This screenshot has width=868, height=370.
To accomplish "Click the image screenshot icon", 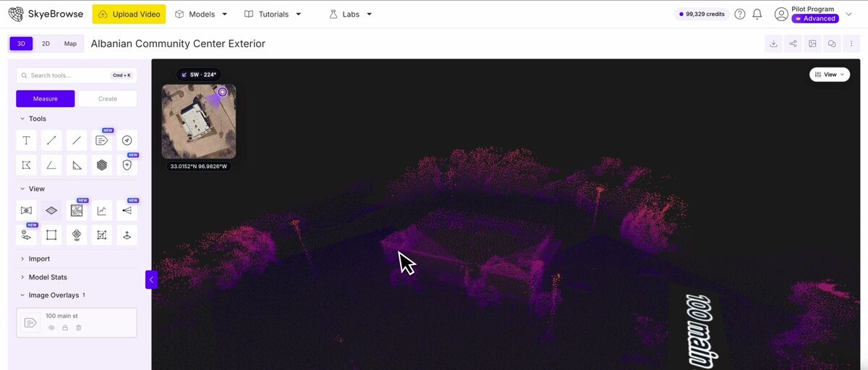I will click(x=812, y=43).
